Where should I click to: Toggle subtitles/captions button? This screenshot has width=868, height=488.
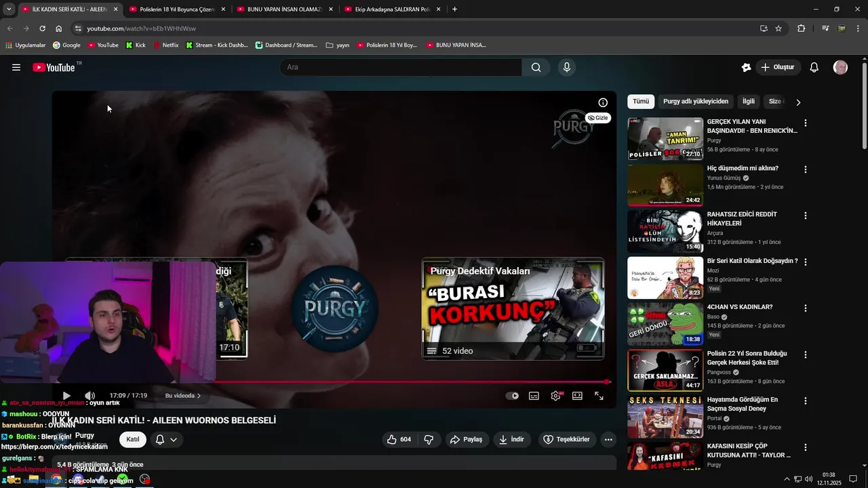click(534, 396)
